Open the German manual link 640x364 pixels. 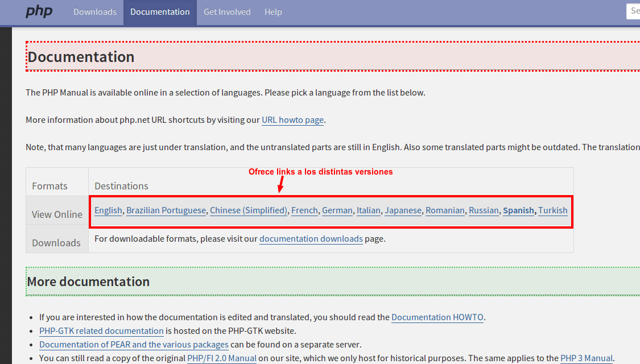[337, 210]
